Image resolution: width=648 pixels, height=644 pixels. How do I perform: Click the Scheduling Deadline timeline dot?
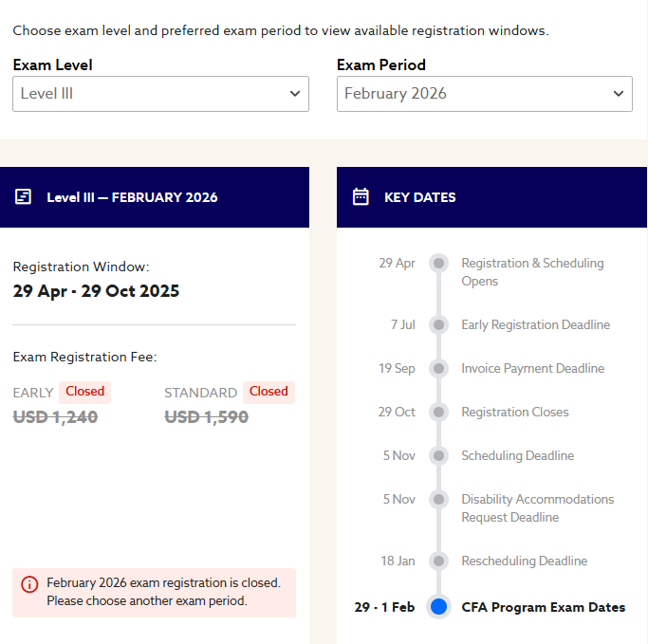tap(438, 456)
